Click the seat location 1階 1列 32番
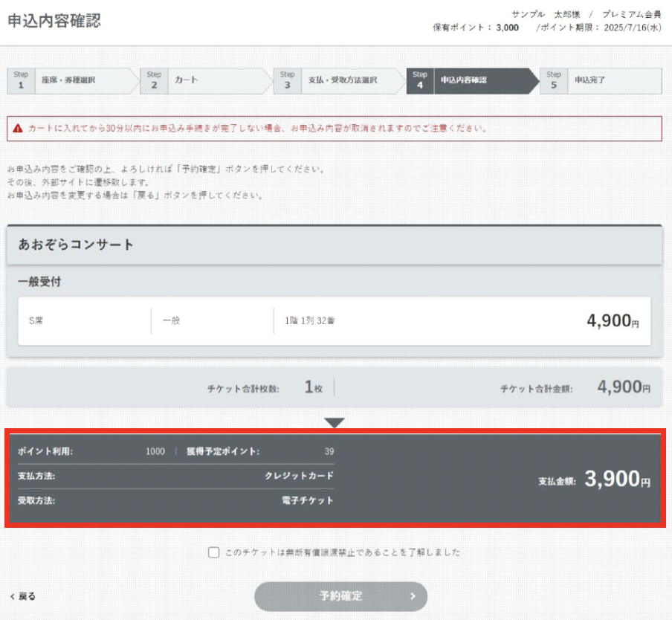The height and width of the screenshot is (620, 672). point(310,321)
